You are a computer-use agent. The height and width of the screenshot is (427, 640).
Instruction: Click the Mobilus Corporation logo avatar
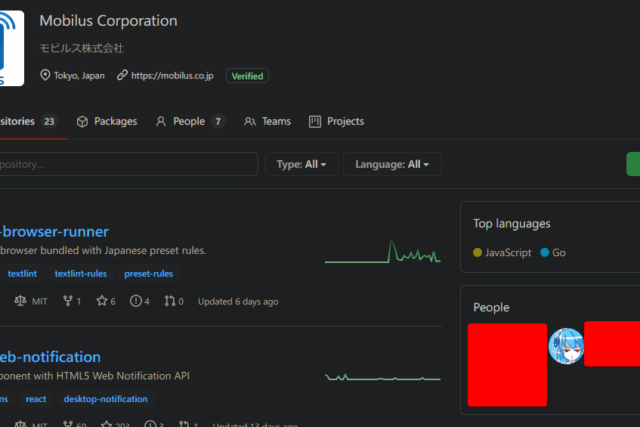tap(11, 48)
